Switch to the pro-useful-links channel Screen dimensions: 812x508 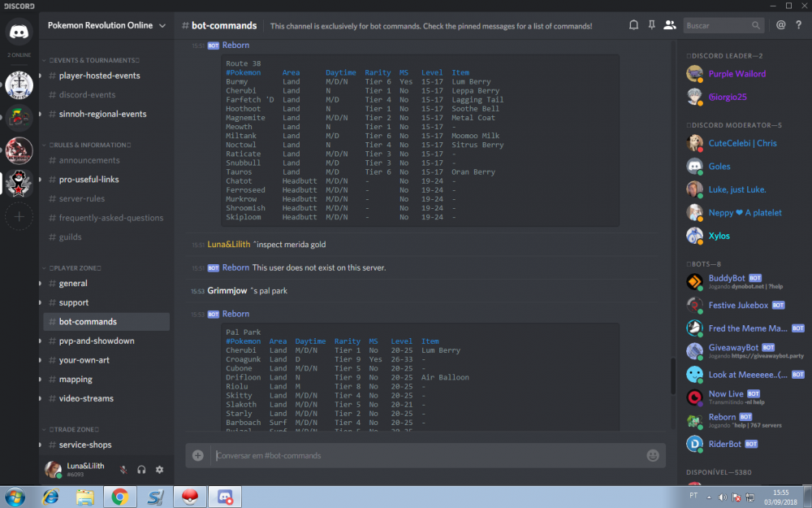106,180
